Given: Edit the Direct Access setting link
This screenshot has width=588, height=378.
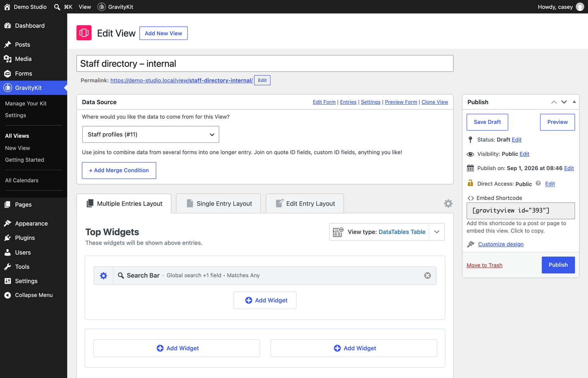Looking at the screenshot, I should click(x=550, y=184).
